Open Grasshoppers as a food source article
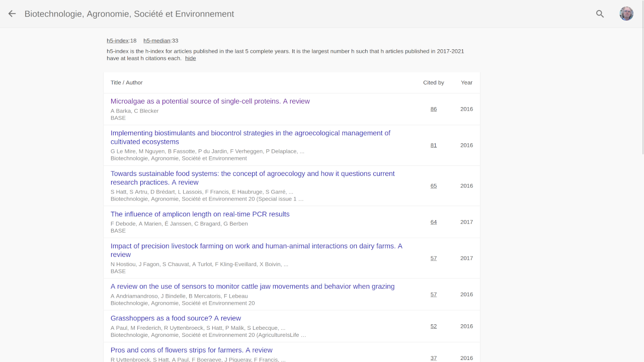Viewport: 644px width, 362px height. 176,318
